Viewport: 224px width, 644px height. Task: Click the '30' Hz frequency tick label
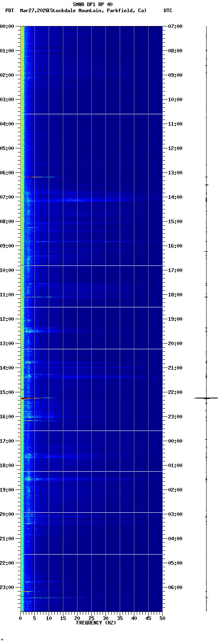pyautogui.click(x=106, y=618)
